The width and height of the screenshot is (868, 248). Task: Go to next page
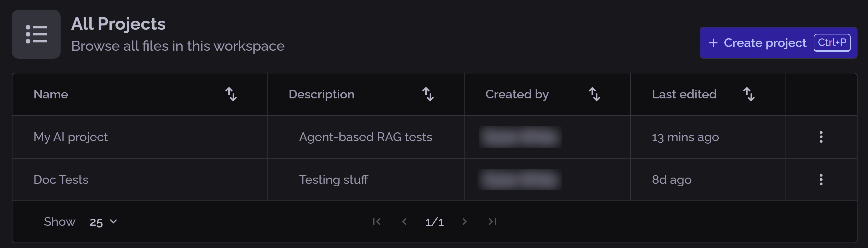464,222
